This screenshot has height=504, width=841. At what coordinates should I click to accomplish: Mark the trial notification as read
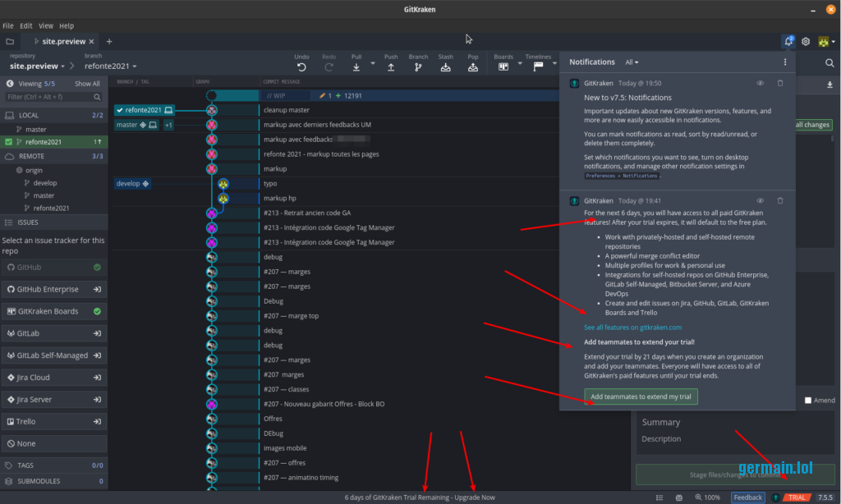pos(761,200)
